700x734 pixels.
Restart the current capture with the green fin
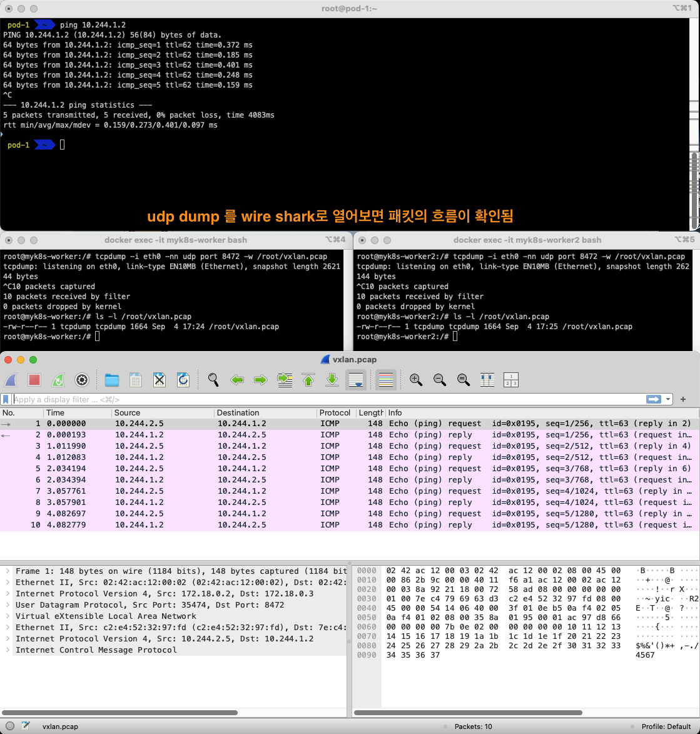[x=58, y=380]
